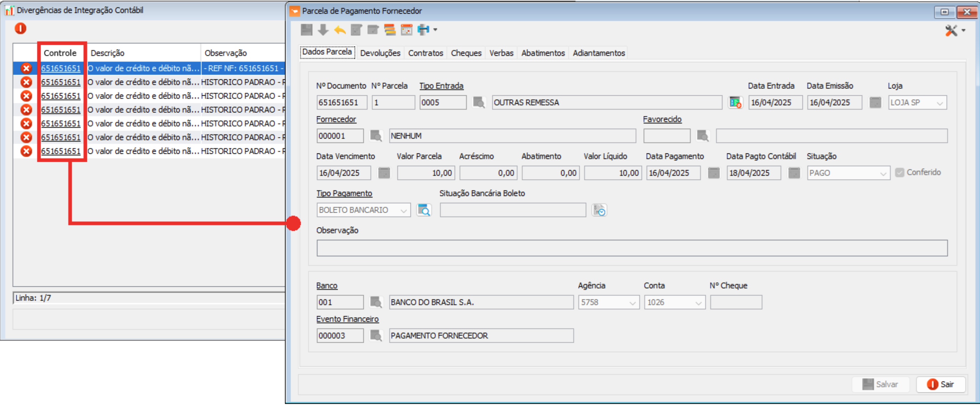
Task: Click the Observação text field
Action: pos(632,248)
